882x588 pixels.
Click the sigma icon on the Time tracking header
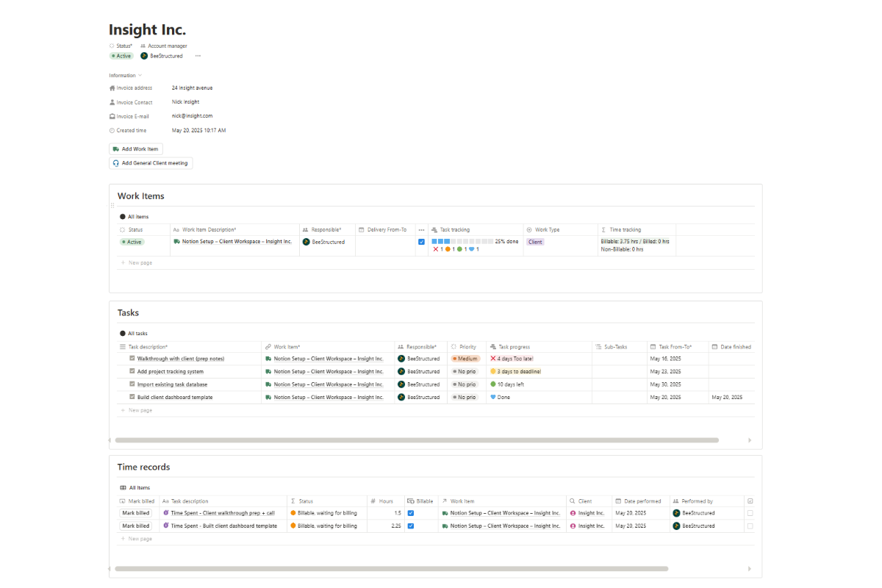point(604,230)
